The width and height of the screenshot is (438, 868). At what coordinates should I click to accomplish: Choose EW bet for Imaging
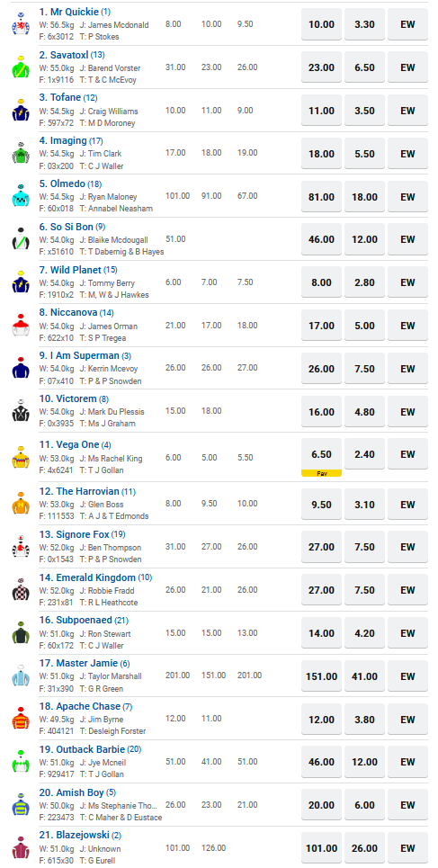[x=407, y=154]
